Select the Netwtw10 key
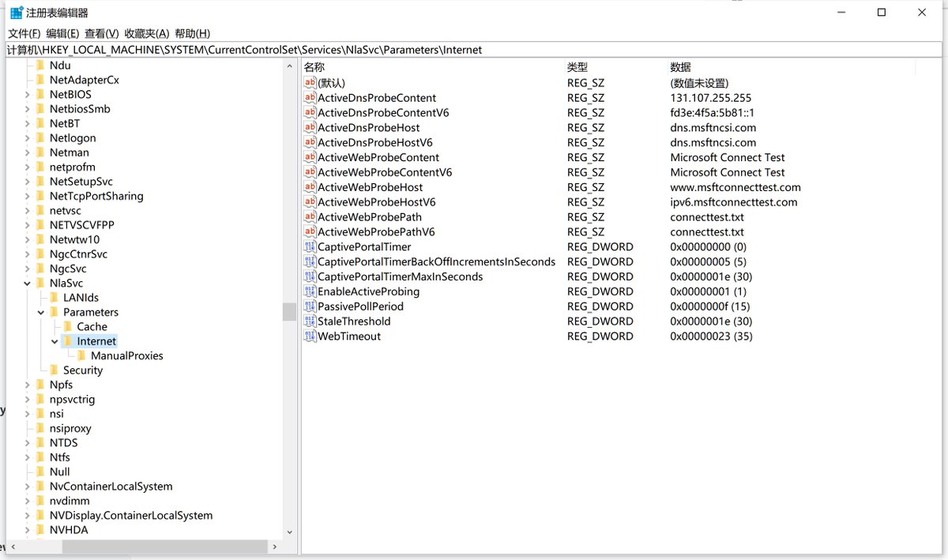Screen dimensions: 948x560 click(x=74, y=239)
